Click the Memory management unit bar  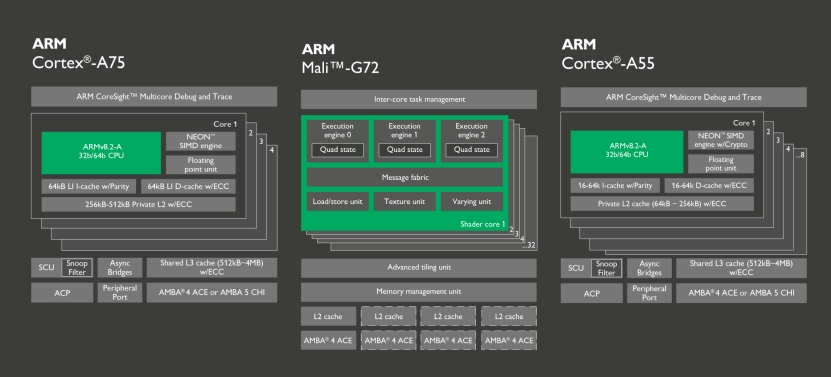click(x=419, y=292)
